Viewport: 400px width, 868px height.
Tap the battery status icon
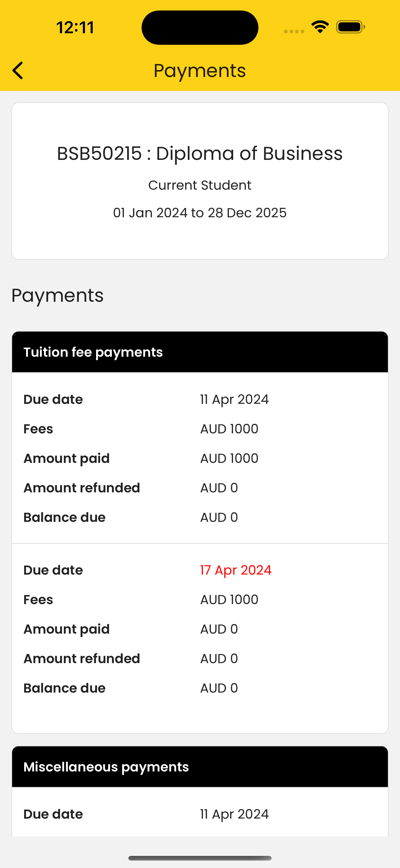[x=350, y=27]
